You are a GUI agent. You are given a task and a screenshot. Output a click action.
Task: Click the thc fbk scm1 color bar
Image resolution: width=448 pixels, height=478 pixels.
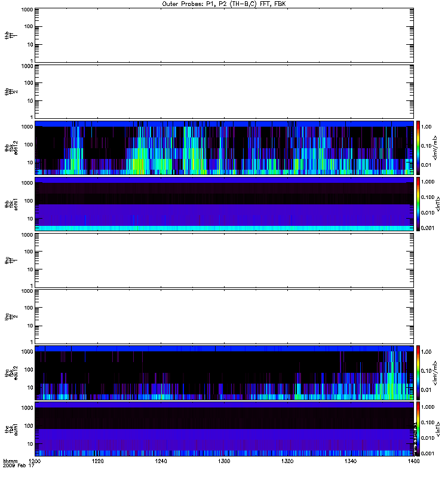pos(418,430)
